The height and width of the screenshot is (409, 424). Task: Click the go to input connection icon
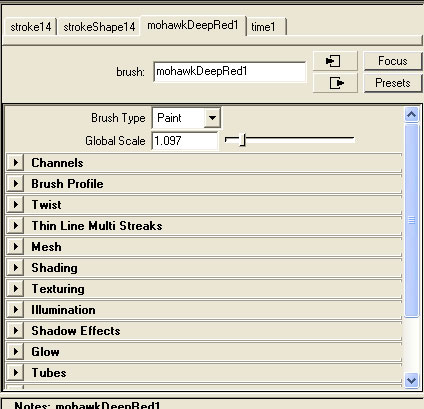(x=335, y=61)
